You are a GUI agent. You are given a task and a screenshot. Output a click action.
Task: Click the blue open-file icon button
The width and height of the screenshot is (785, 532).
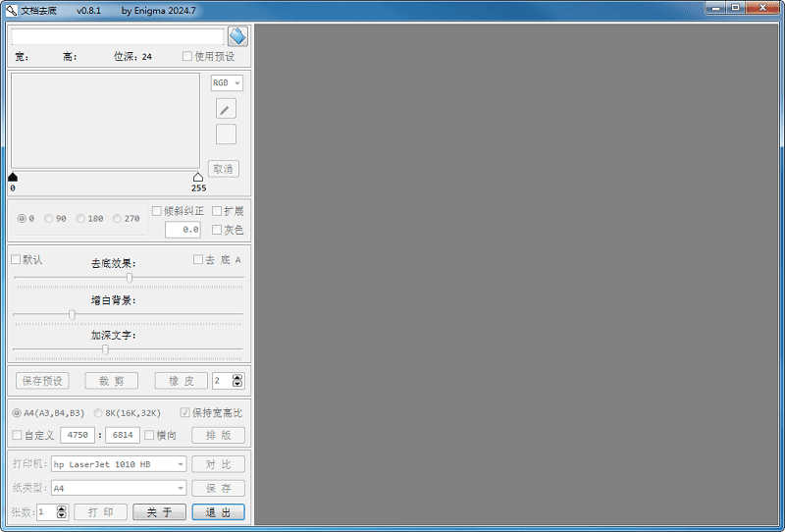pos(237,36)
